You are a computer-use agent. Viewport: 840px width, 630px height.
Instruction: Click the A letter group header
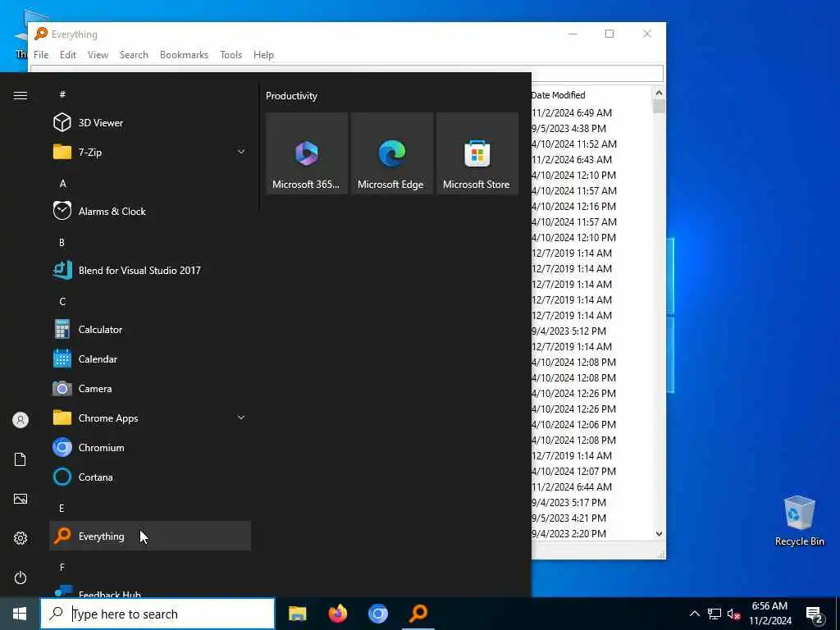tap(62, 183)
